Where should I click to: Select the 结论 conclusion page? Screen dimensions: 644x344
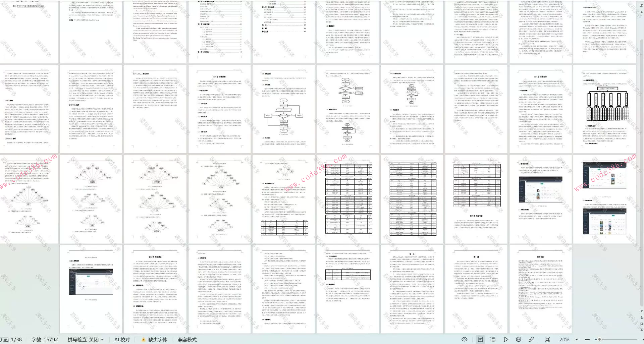click(412, 289)
